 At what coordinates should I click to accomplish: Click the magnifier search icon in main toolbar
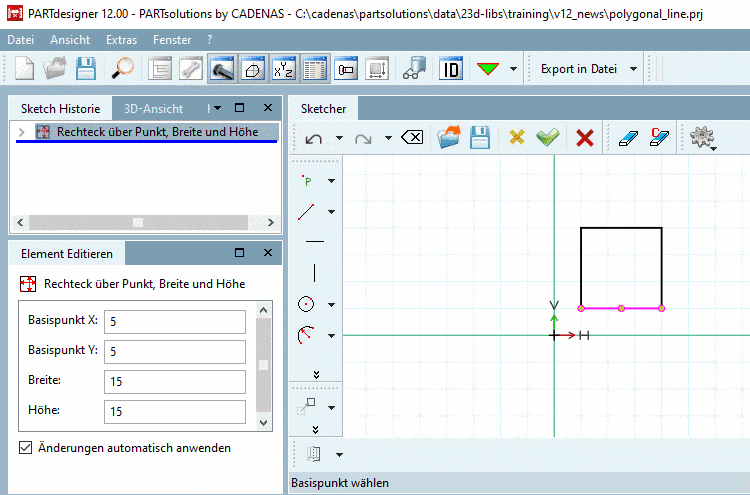coord(124,69)
